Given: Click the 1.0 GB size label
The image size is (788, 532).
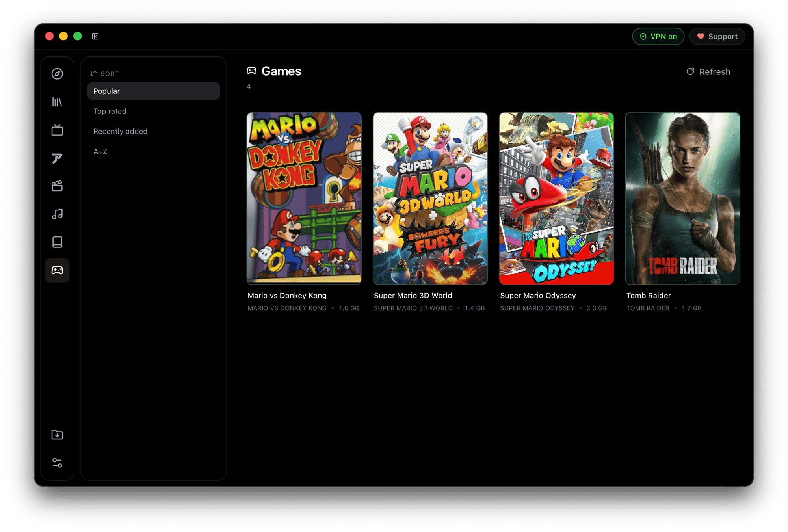Looking at the screenshot, I should (349, 308).
